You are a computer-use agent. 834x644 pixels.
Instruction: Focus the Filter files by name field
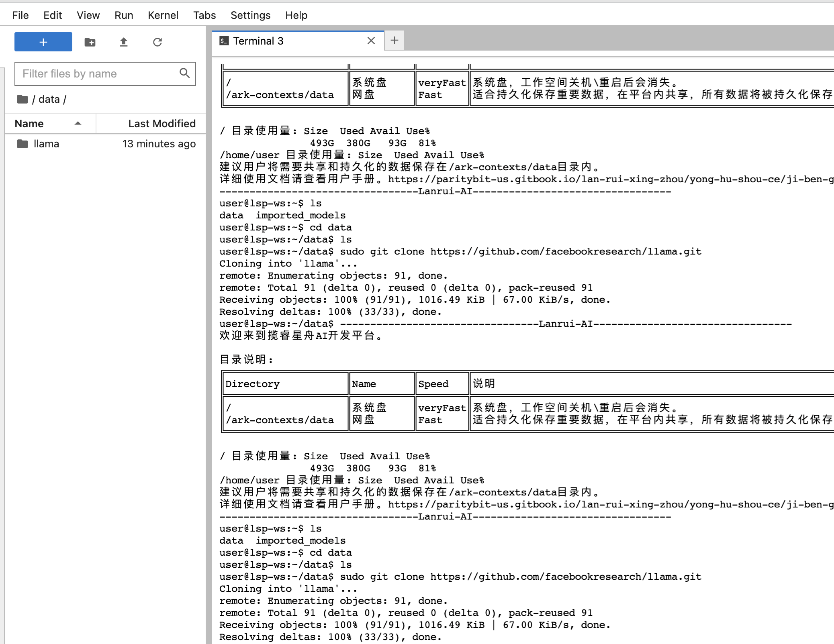pos(96,73)
